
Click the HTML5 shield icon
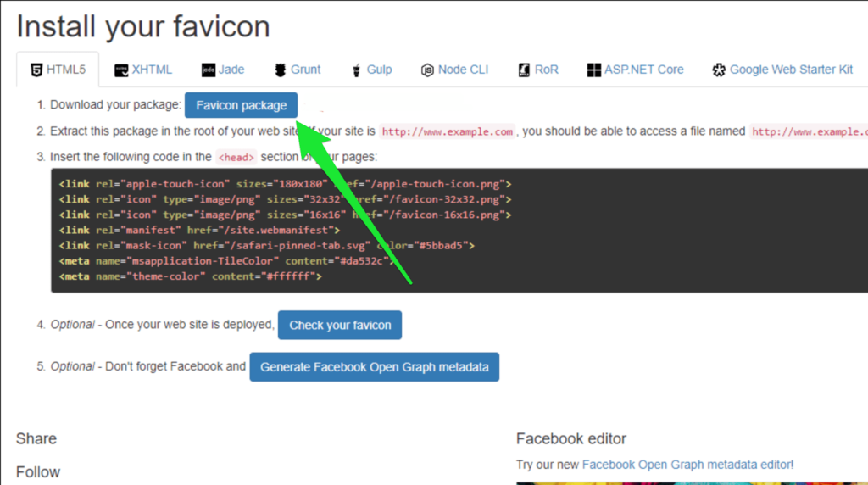36,70
